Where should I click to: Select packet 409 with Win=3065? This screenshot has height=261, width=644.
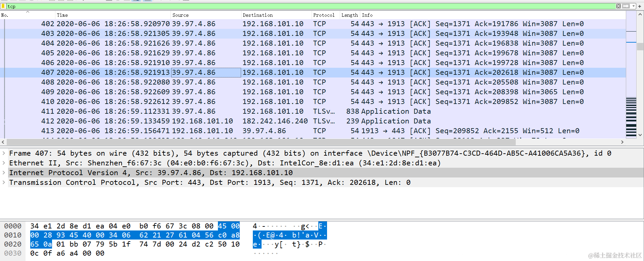point(313,92)
